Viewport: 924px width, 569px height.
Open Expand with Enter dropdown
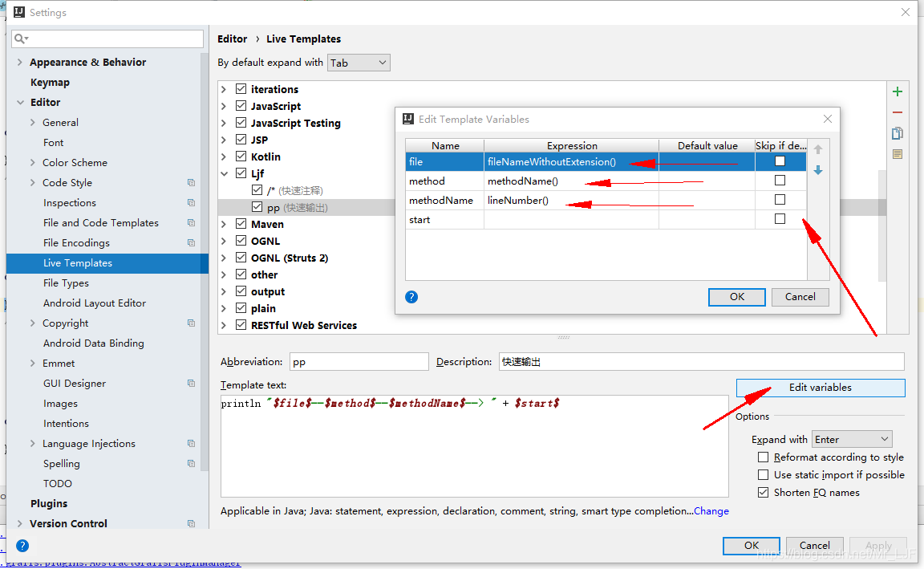(x=852, y=439)
